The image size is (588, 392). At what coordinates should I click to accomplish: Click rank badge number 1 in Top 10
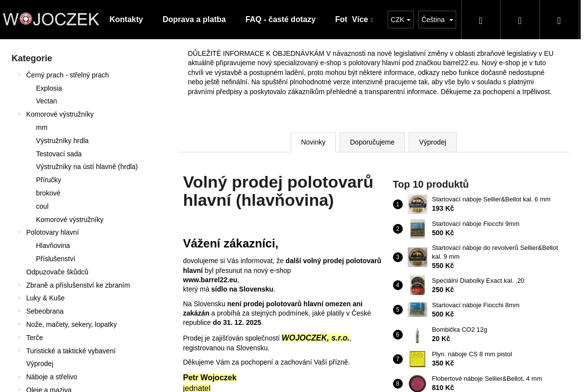point(397,204)
